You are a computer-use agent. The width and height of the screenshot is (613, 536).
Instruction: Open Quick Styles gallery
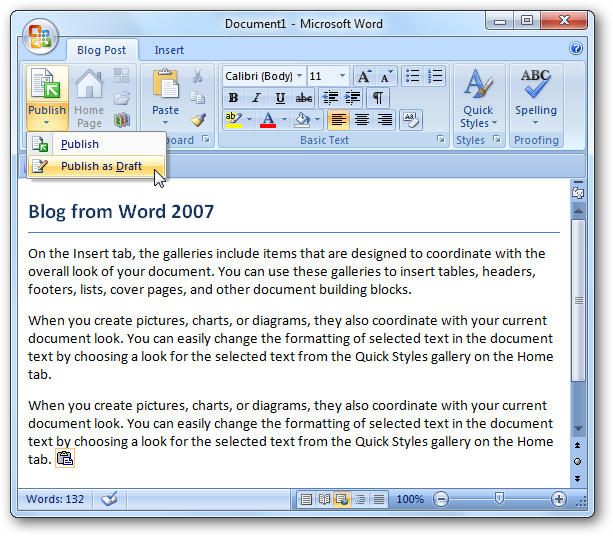[479, 98]
